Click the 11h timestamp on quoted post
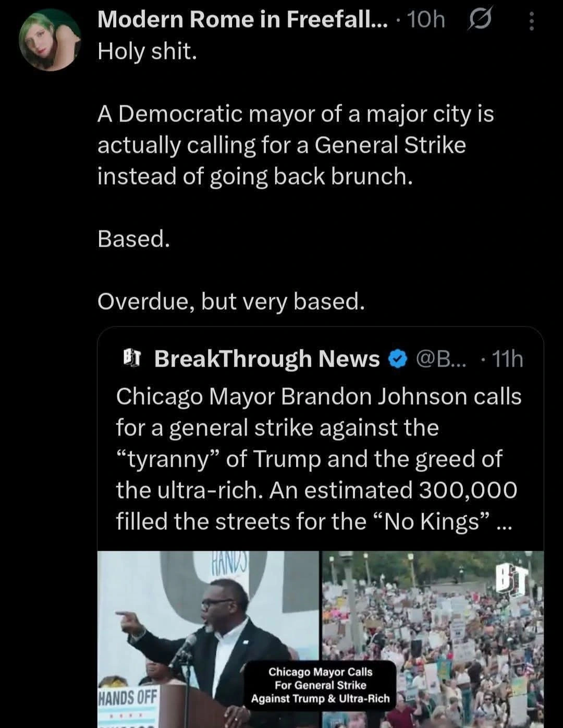563x728 pixels. 507,359
